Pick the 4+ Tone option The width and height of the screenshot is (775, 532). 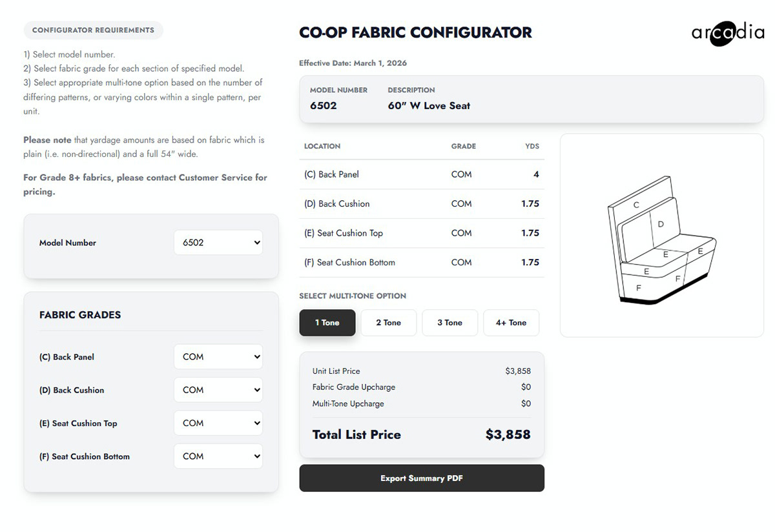pyautogui.click(x=511, y=323)
